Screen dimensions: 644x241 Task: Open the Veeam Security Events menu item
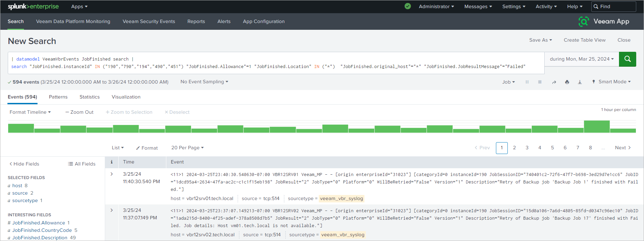pyautogui.click(x=149, y=21)
